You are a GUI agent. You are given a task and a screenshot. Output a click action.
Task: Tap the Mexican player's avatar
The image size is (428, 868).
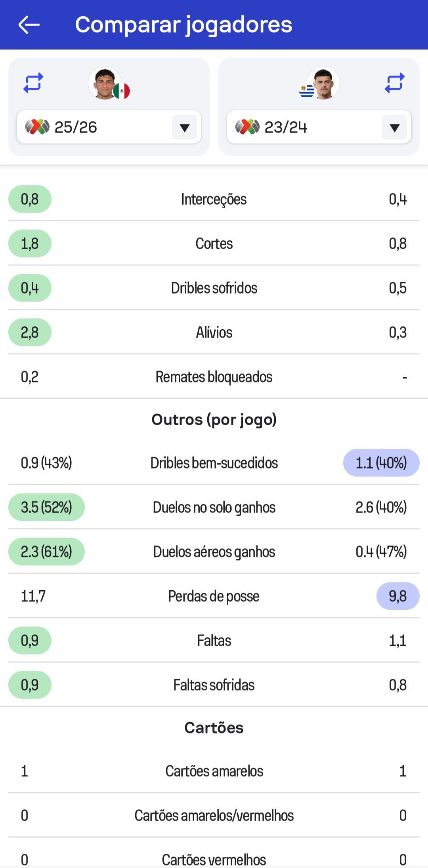[104, 83]
